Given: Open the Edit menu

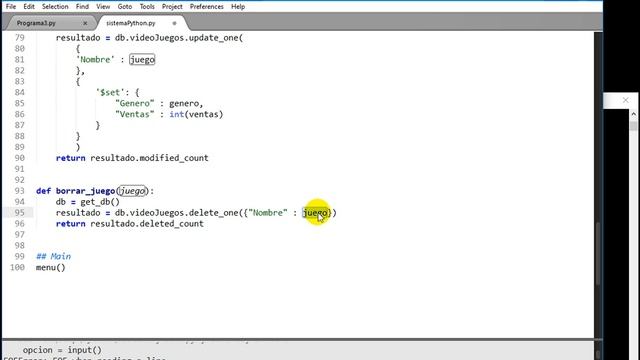Looking at the screenshot, I should point(29,7).
